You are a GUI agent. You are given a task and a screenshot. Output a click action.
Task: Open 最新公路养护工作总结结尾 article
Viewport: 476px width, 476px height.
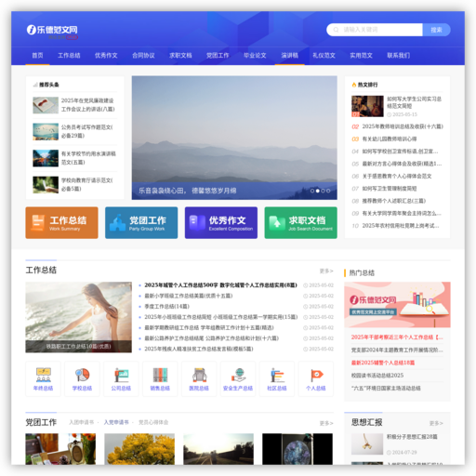(211, 338)
